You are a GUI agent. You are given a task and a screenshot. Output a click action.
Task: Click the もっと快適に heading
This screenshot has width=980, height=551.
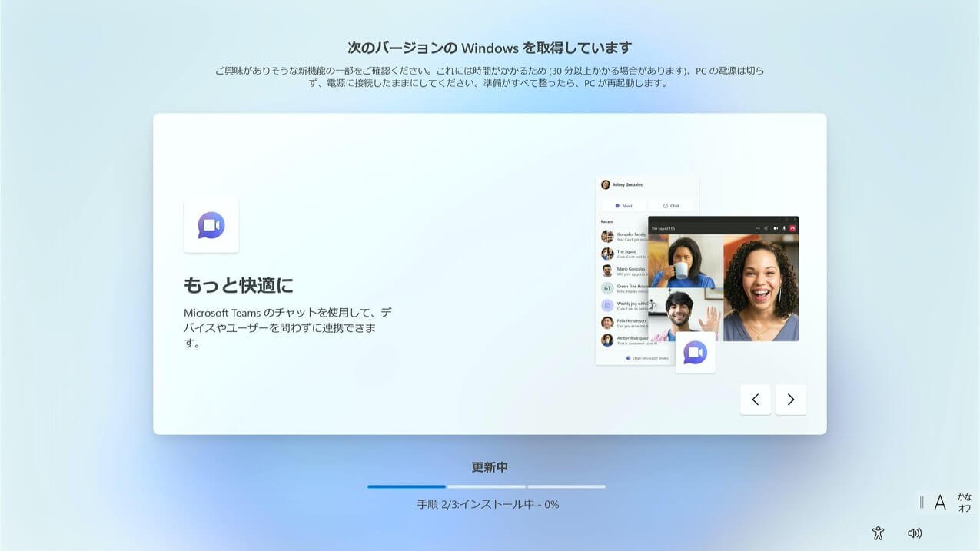point(238,285)
